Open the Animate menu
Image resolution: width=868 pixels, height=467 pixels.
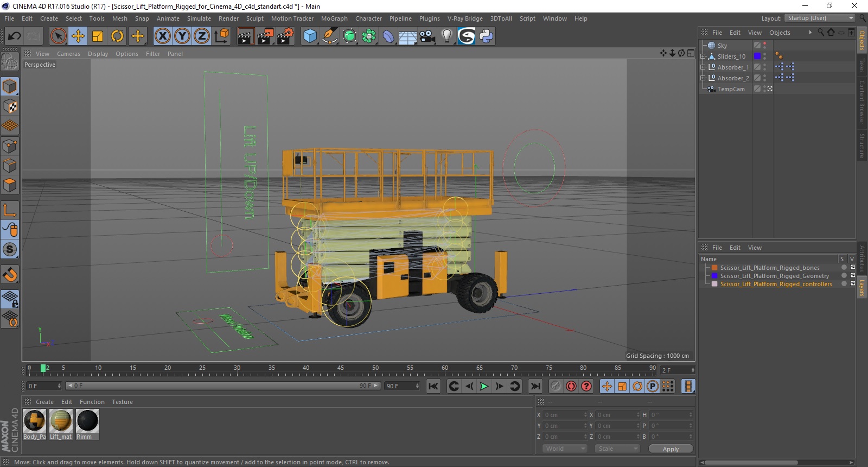pyautogui.click(x=168, y=18)
